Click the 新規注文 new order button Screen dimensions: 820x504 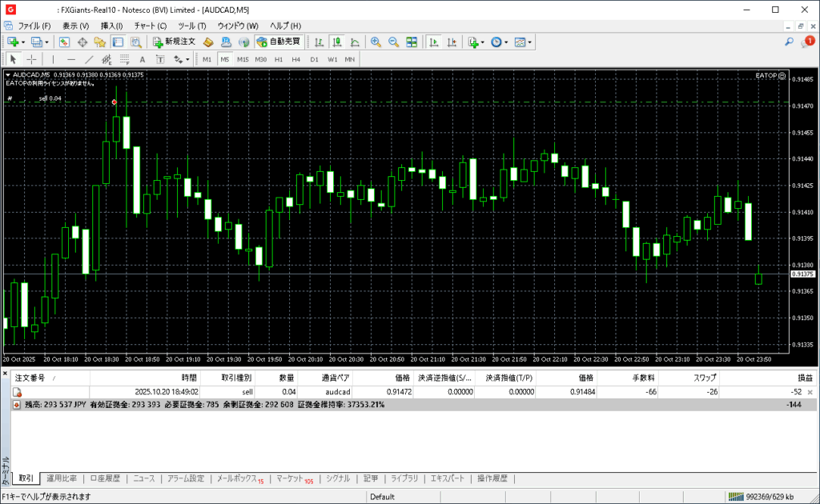[x=174, y=42]
